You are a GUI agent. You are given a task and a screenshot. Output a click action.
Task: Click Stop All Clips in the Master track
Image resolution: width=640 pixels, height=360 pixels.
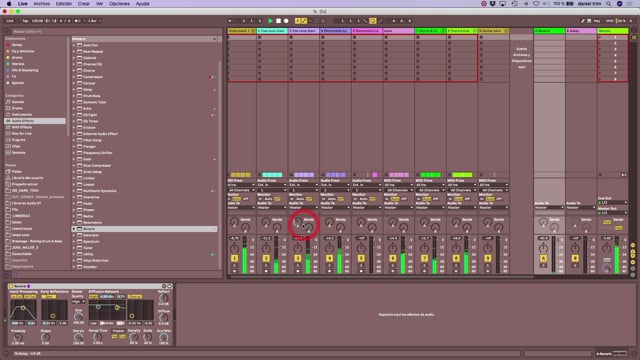(600, 175)
